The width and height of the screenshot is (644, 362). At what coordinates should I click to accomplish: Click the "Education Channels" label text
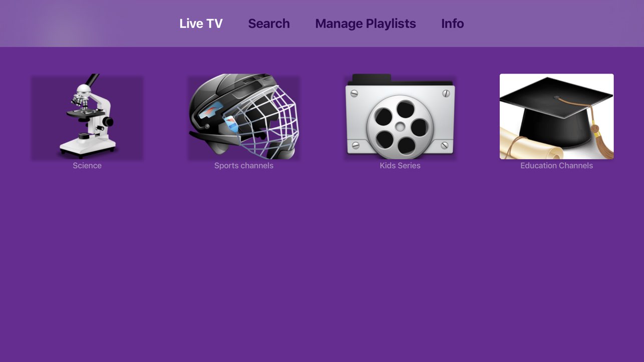pyautogui.click(x=556, y=166)
